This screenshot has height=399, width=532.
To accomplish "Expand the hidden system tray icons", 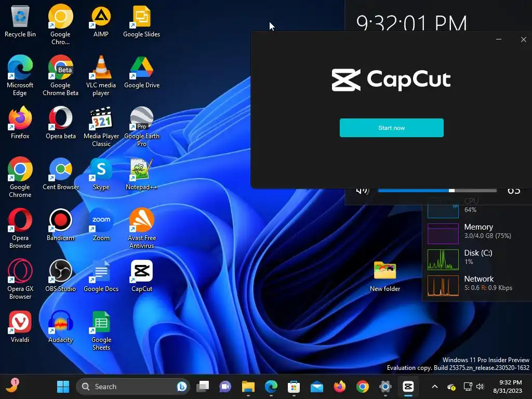I will [x=435, y=387].
